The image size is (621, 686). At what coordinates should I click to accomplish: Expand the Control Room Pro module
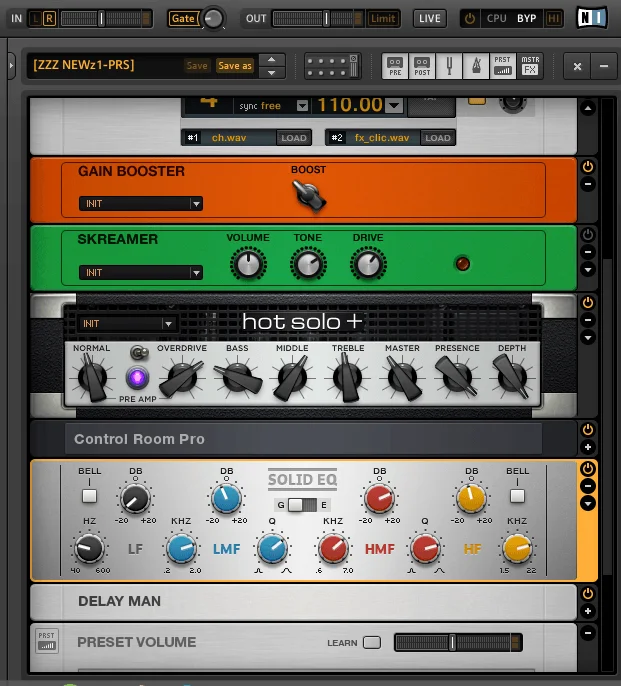coord(588,447)
